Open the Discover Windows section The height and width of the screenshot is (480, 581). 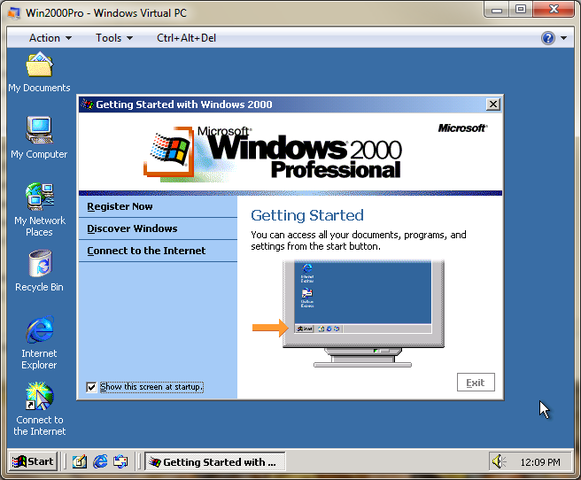[x=158, y=229]
